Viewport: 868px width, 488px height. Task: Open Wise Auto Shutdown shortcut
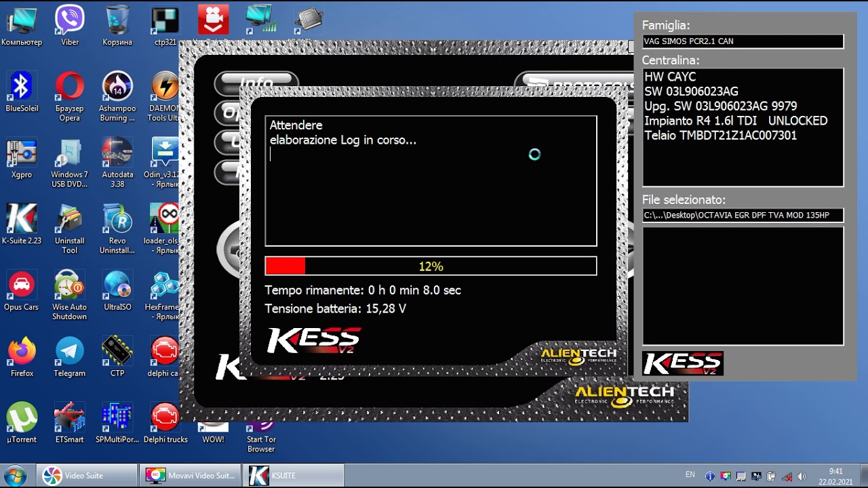point(70,295)
